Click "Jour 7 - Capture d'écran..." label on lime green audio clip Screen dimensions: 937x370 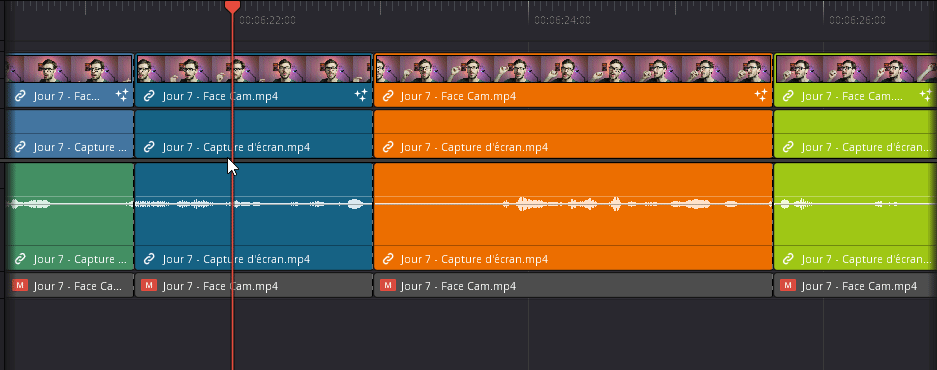(x=866, y=259)
